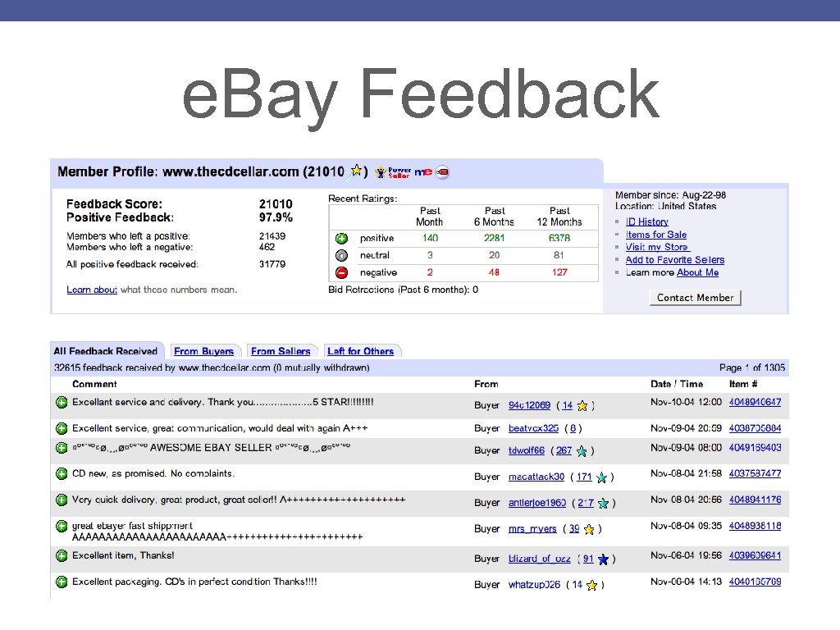This screenshot has height=630, width=840.
Task: Click the yellow star next to 94c12069
Action: (x=582, y=406)
